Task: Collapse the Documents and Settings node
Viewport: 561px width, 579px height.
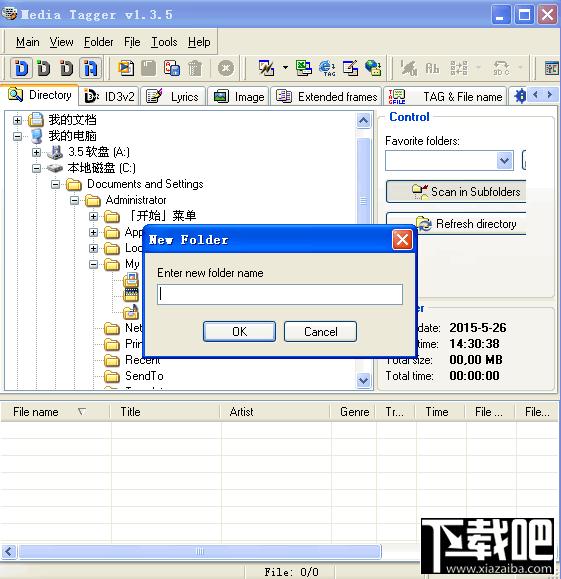Action: point(55,184)
